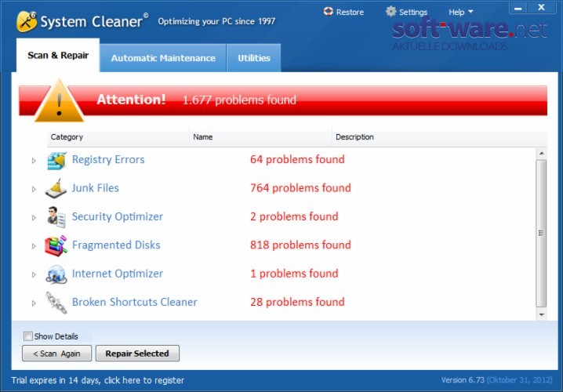The height and width of the screenshot is (392, 563).
Task: Select the Registry Errors category label
Action: tap(108, 159)
